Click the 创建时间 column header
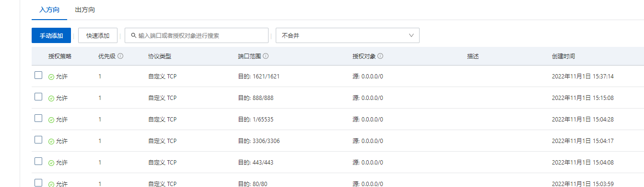The width and height of the screenshot is (644, 187). [563, 56]
